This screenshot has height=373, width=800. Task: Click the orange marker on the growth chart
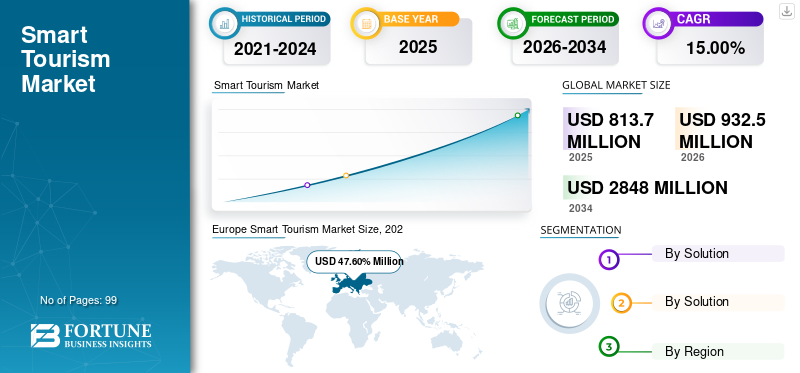(346, 175)
